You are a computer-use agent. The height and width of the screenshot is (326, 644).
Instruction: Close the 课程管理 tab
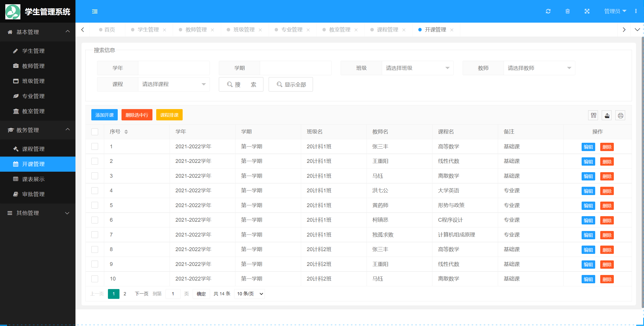pos(404,30)
